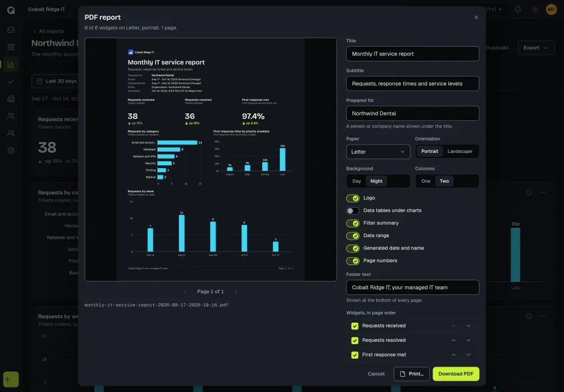
Task: Disable the Logo toggle
Action: 353,198
